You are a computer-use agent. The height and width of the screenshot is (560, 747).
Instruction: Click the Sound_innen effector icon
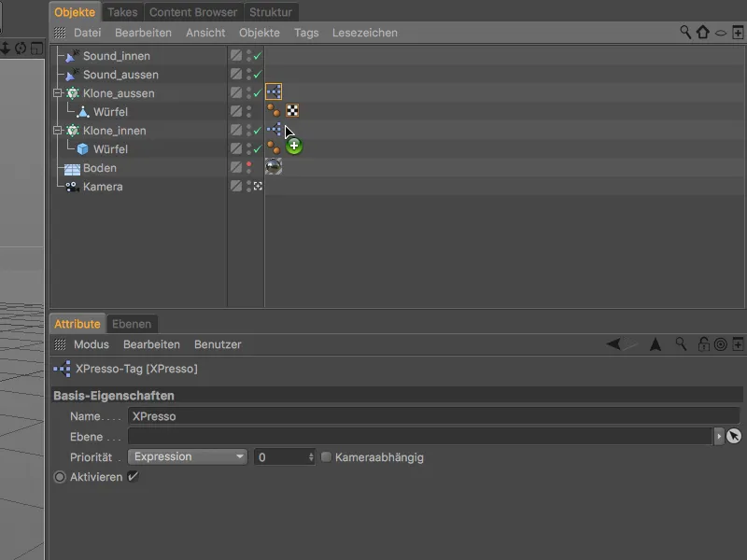72,56
